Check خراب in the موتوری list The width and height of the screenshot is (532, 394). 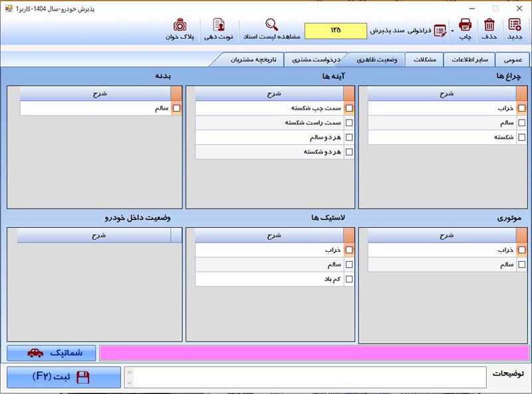522,250
